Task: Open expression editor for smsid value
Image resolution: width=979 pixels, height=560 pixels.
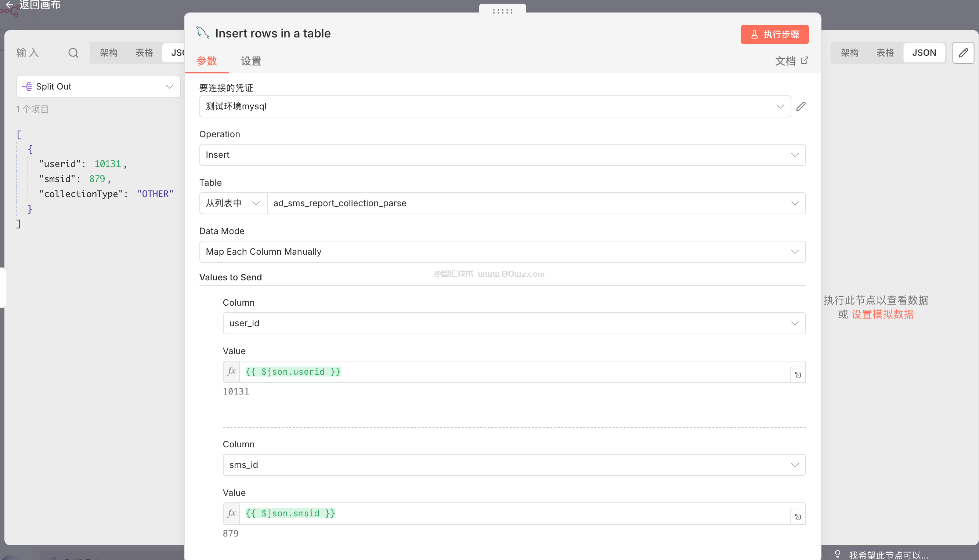Action: click(x=798, y=517)
